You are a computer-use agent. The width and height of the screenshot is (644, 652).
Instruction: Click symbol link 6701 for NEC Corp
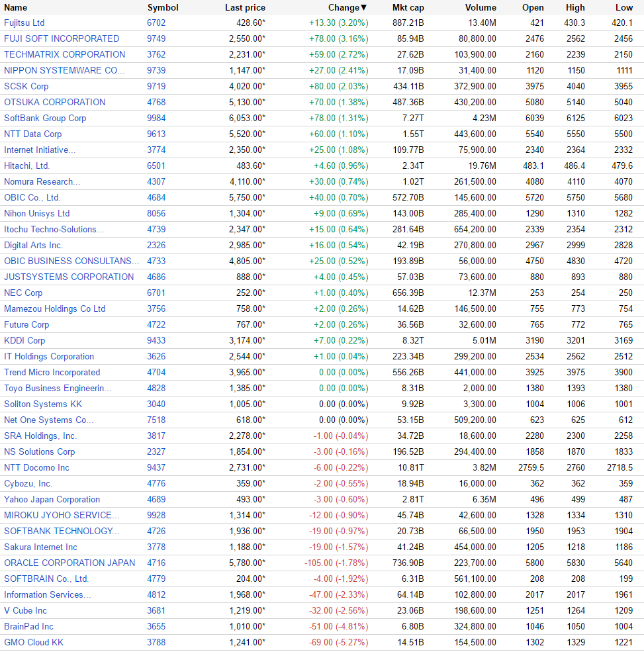point(156,293)
